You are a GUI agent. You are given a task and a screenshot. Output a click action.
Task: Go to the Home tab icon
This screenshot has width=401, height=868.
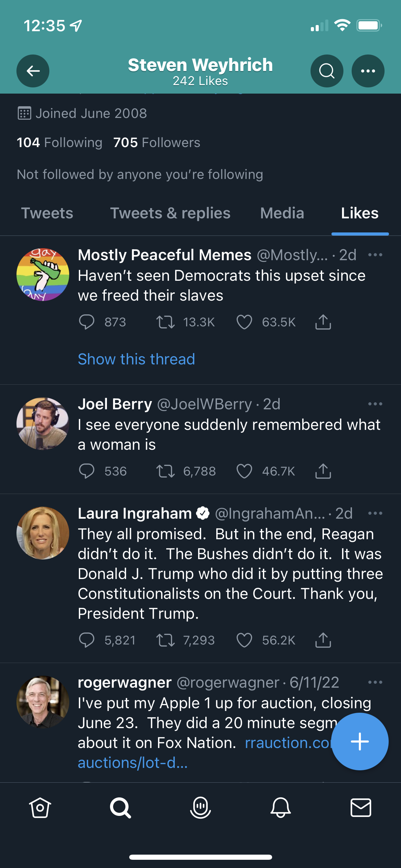point(40,808)
